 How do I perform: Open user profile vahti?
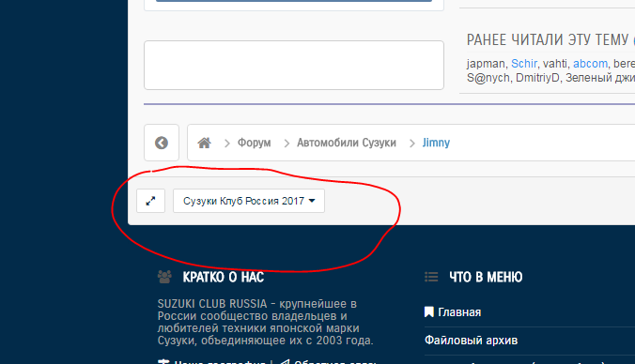(x=555, y=64)
